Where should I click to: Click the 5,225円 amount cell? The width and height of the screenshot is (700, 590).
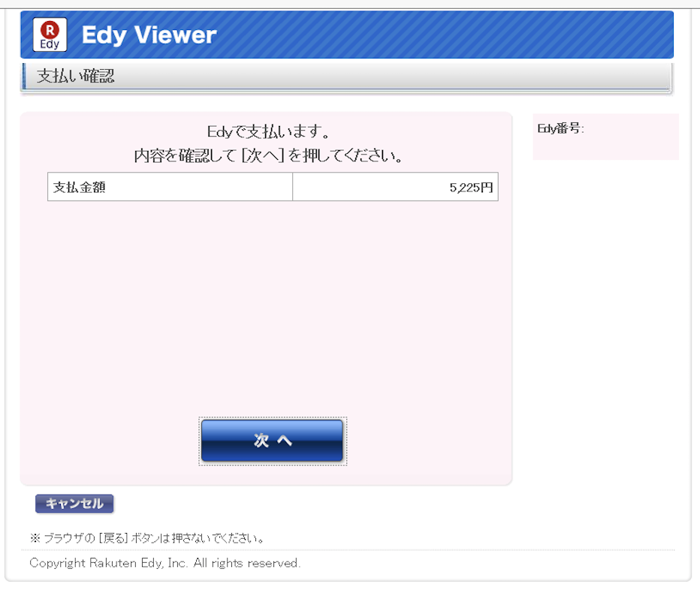pyautogui.click(x=396, y=187)
